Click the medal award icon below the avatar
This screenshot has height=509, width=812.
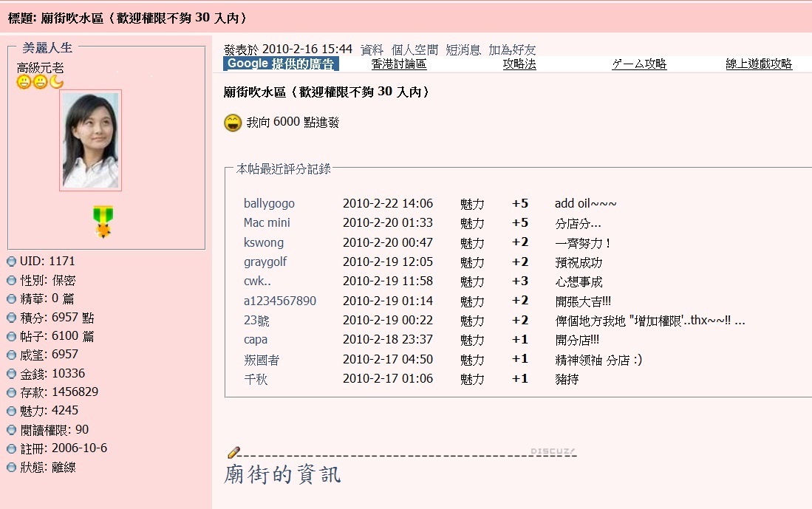coord(103,222)
